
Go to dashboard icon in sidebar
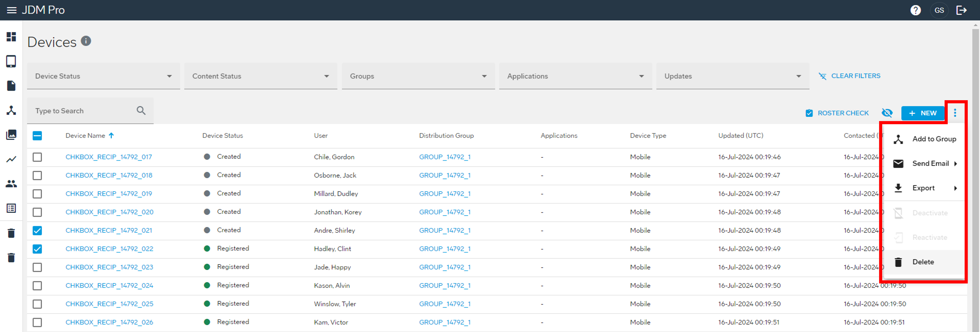coord(11,37)
